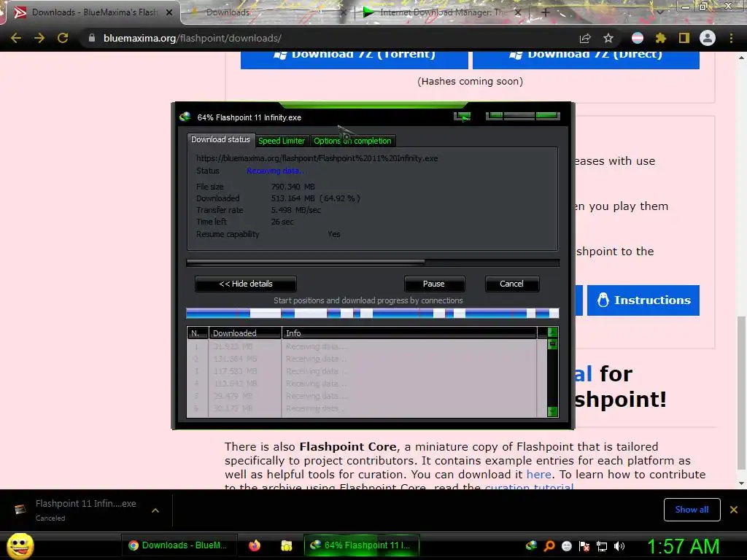Open the striped round extension icon
747x560 pixels.
(638, 38)
